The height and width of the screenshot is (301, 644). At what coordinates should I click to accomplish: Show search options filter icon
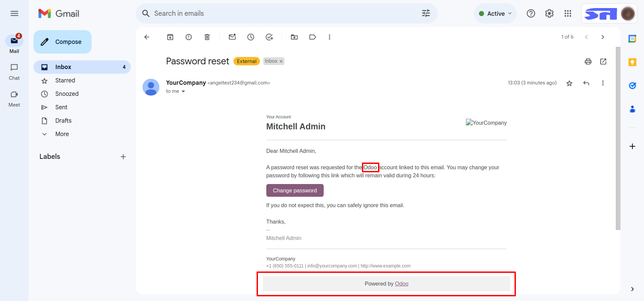point(426,13)
